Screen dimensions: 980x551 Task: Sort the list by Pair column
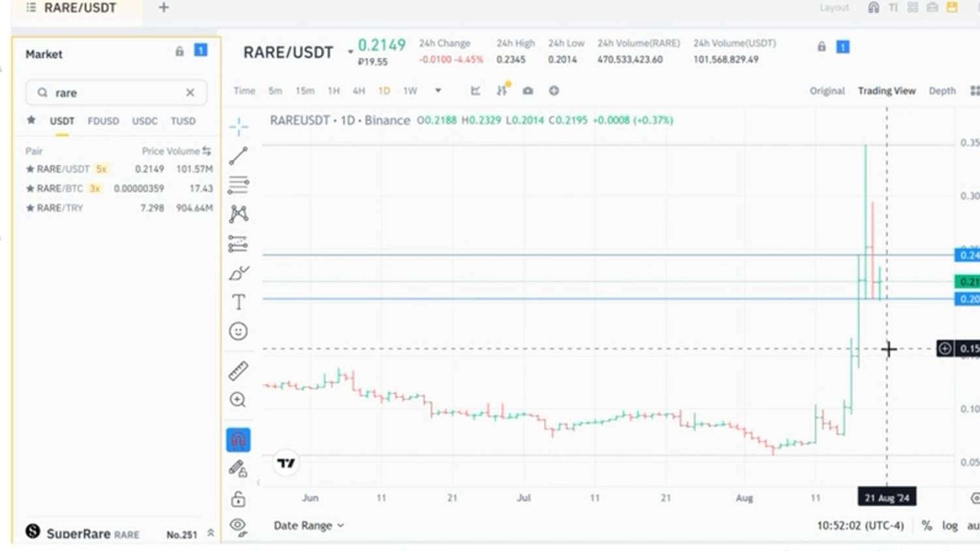click(x=34, y=151)
